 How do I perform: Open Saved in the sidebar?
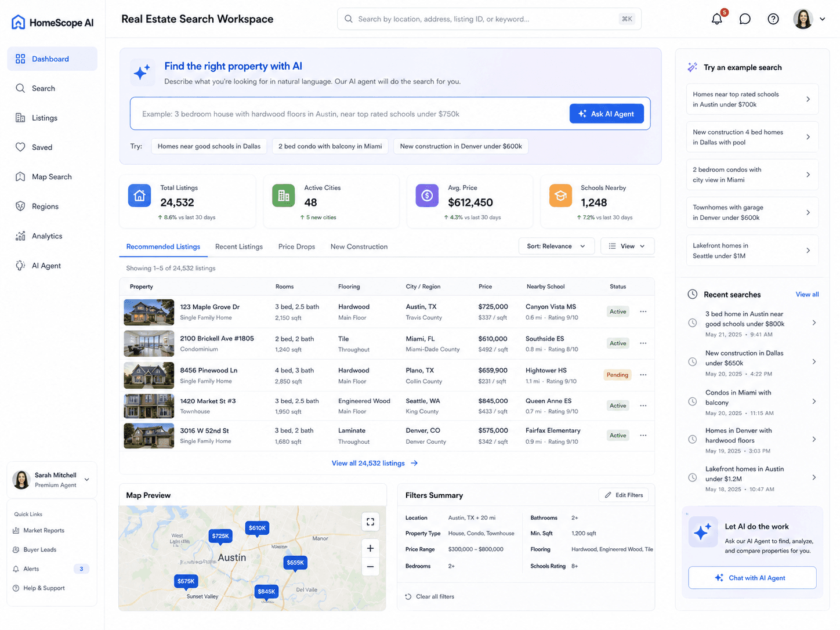pyautogui.click(x=52, y=147)
